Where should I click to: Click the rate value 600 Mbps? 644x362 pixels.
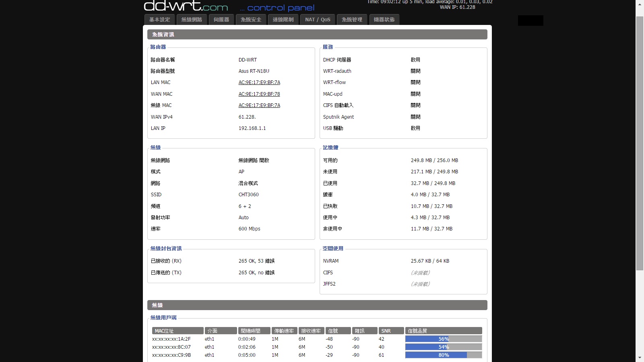click(x=250, y=229)
